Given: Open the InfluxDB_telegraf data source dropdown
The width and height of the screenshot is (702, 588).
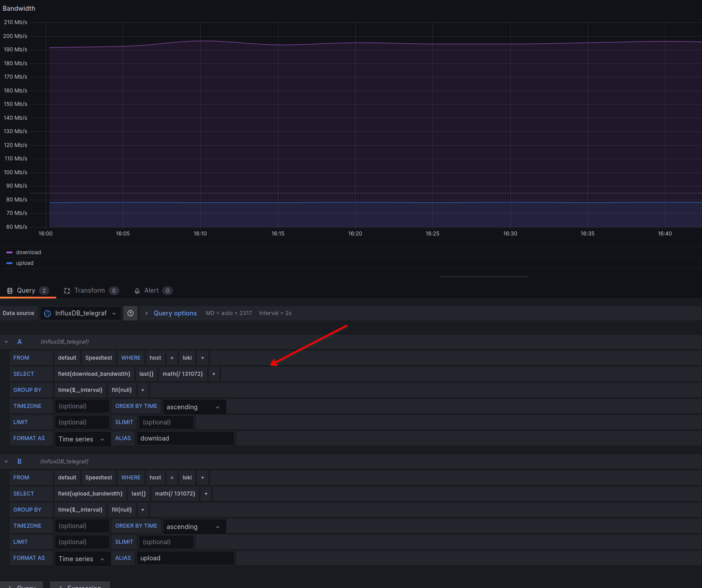Looking at the screenshot, I should pyautogui.click(x=80, y=313).
